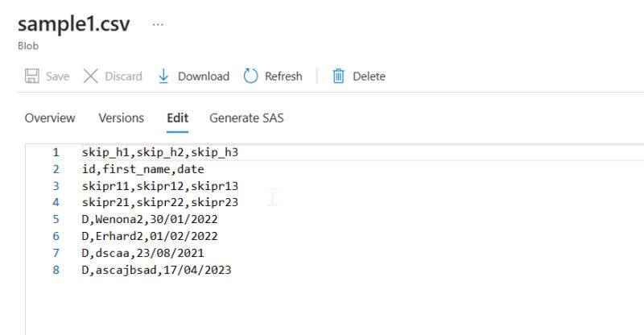Click line number 2 in the gutter
The image size is (644, 335).
tap(56, 169)
